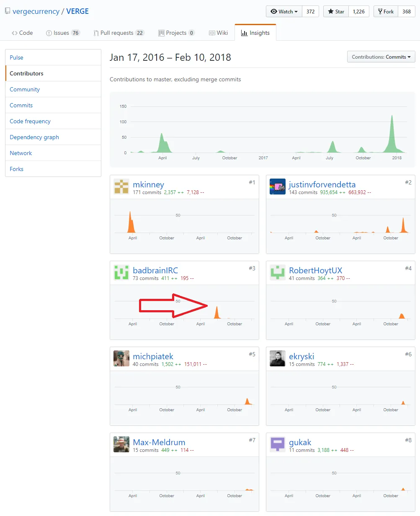Switch to the Code tab
The width and height of the screenshot is (420, 516).
tap(22, 33)
